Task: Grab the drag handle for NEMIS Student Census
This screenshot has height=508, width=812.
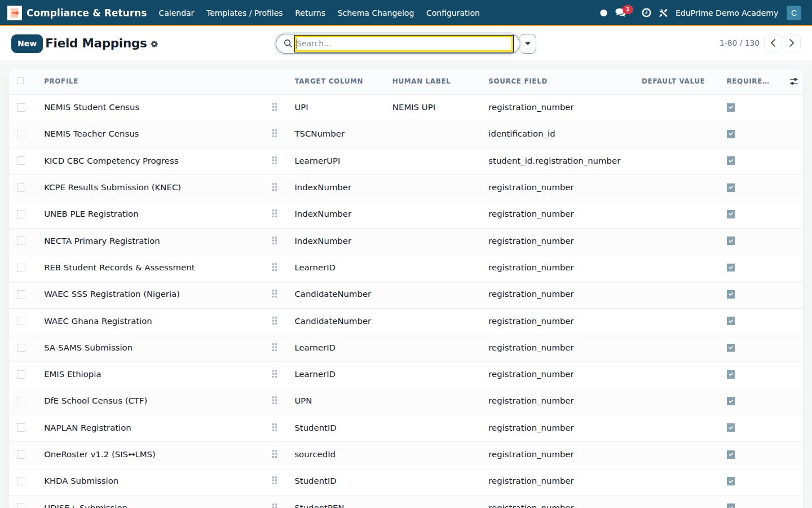Action: (x=275, y=107)
